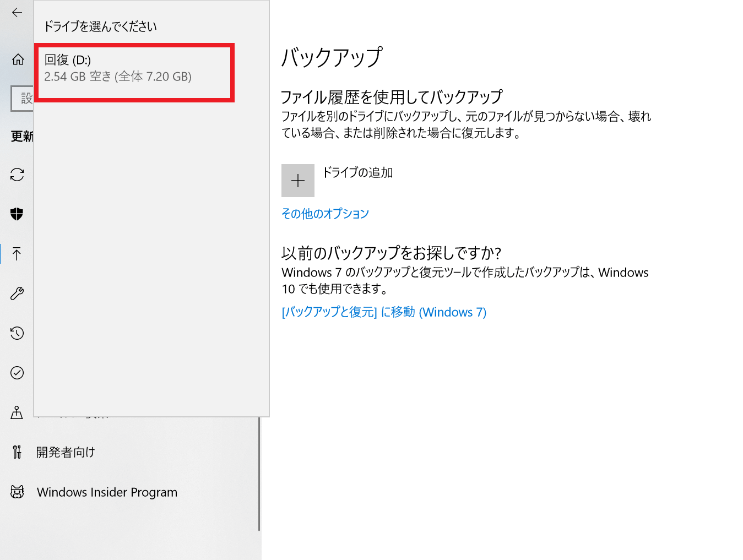743x560 pixels.
Task: Open Find my device person icon
Action: click(x=17, y=412)
